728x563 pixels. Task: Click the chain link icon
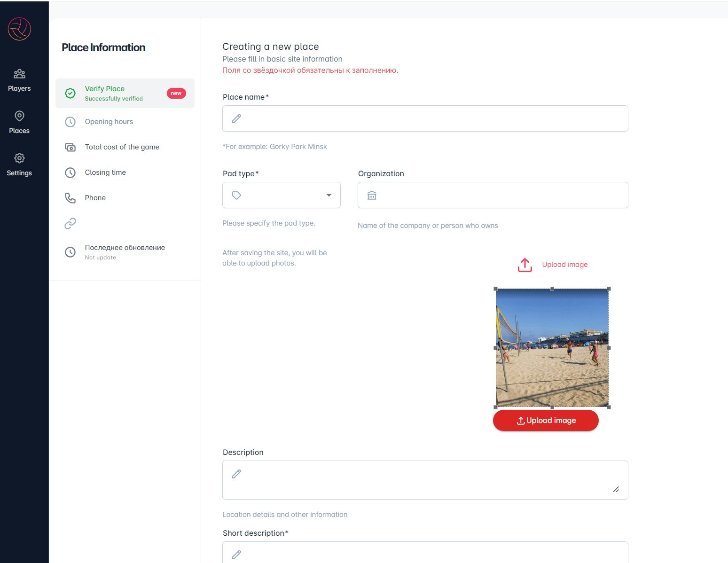click(70, 223)
